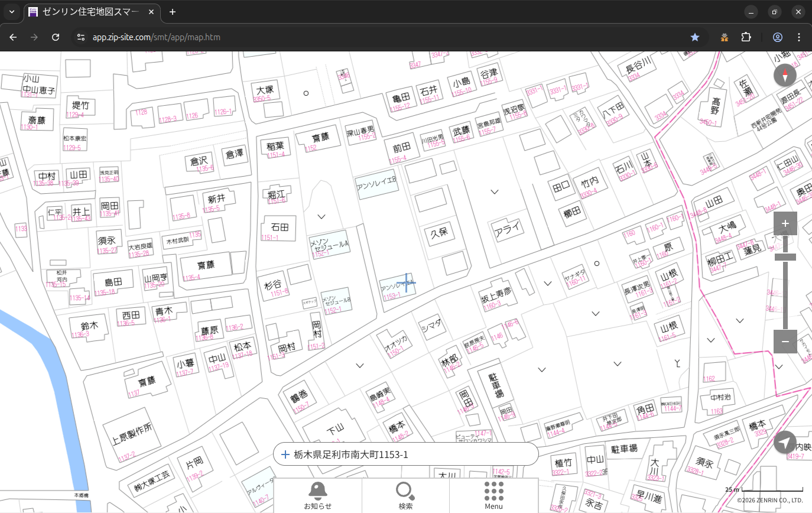Viewport: 812px width, 513px height.
Task: Open Chrome three-dot menu
Action: (x=799, y=37)
